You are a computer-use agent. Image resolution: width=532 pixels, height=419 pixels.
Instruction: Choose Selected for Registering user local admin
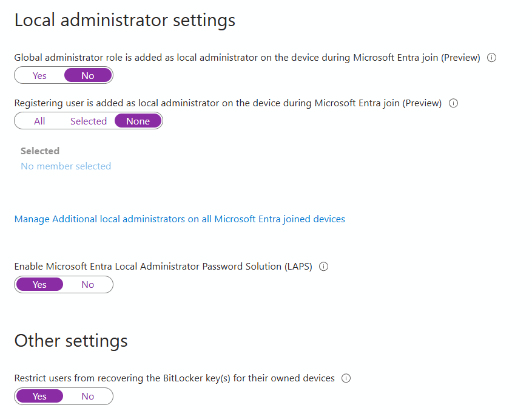point(89,121)
